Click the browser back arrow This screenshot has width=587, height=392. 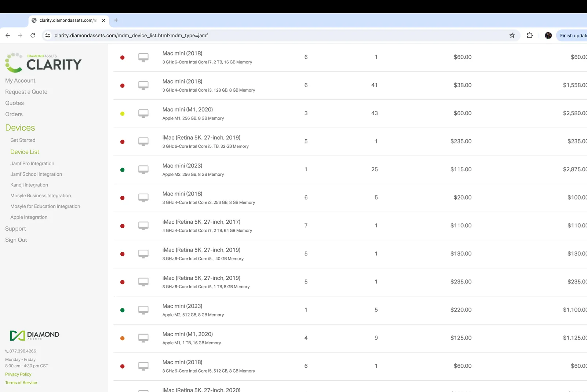(8, 36)
